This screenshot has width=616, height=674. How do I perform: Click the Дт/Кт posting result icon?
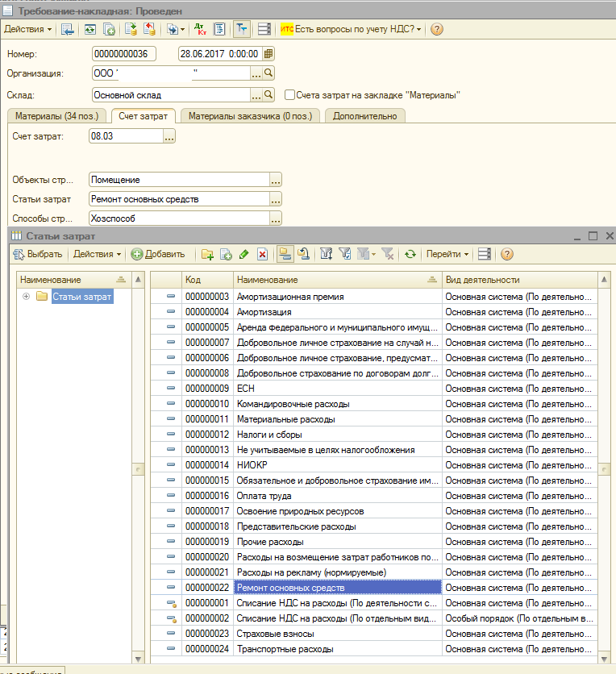[x=200, y=29]
